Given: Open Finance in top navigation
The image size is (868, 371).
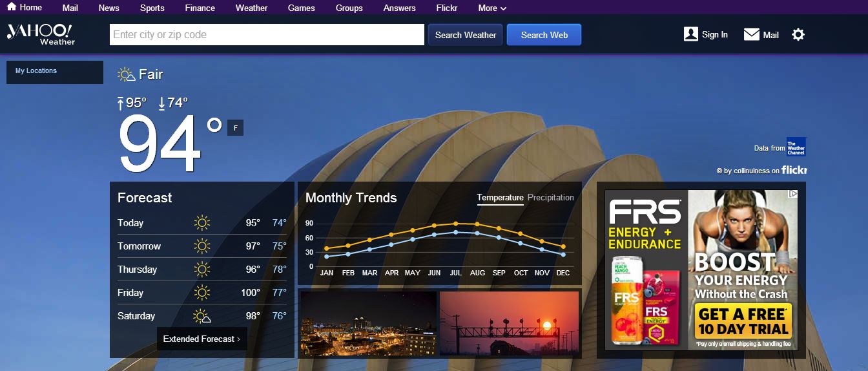Looking at the screenshot, I should pyautogui.click(x=200, y=8).
